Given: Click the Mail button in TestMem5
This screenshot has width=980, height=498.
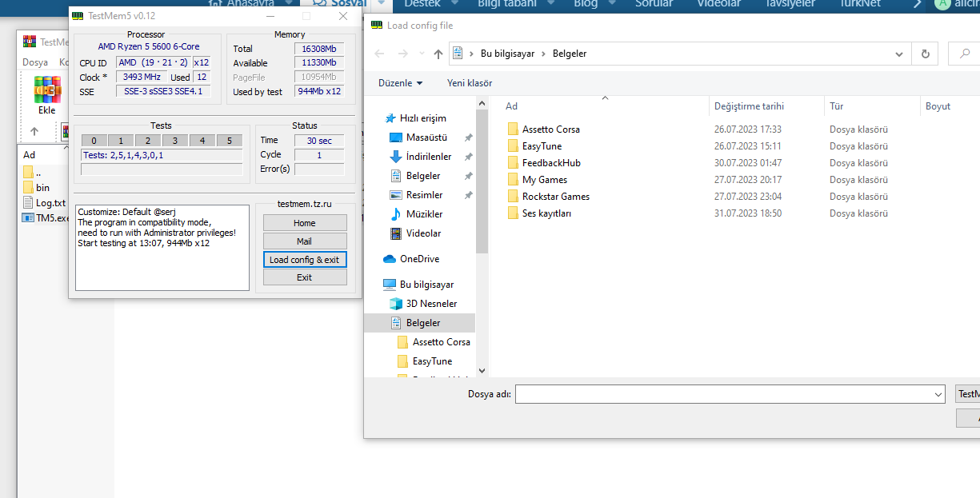Looking at the screenshot, I should pos(305,241).
